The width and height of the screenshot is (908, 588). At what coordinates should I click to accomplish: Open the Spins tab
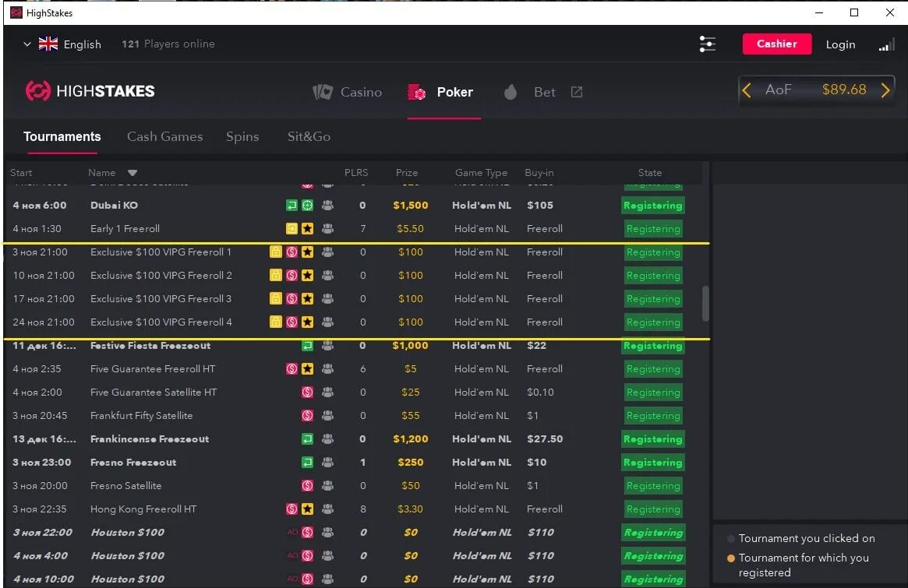click(242, 136)
